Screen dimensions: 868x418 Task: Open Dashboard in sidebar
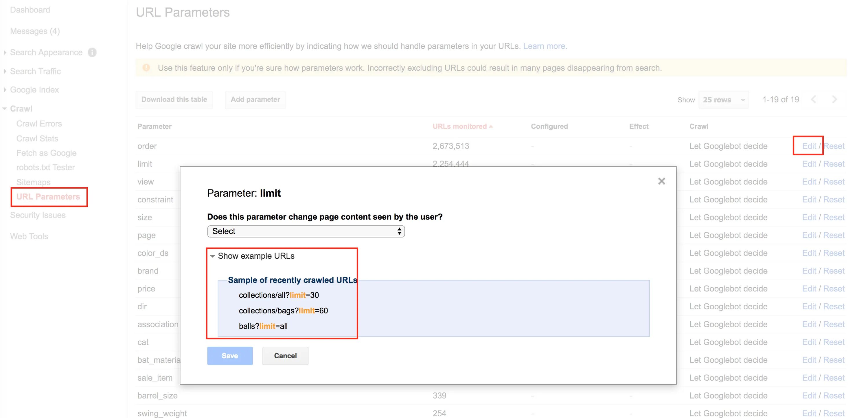(x=30, y=10)
